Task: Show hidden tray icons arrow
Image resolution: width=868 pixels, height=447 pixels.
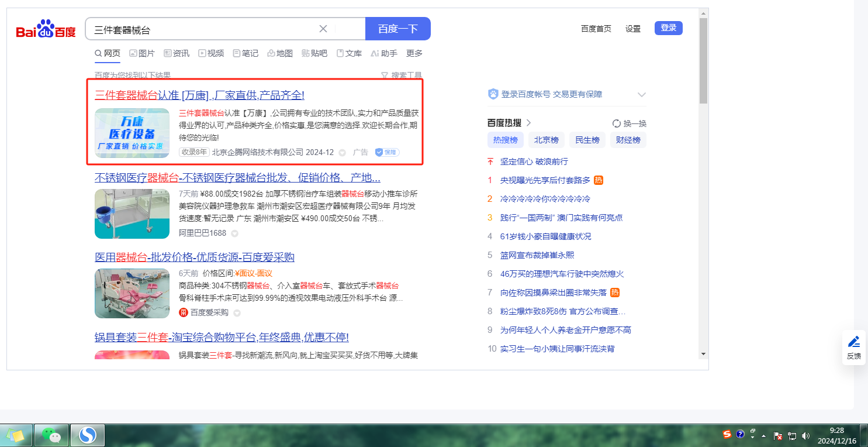Action: [x=763, y=436]
